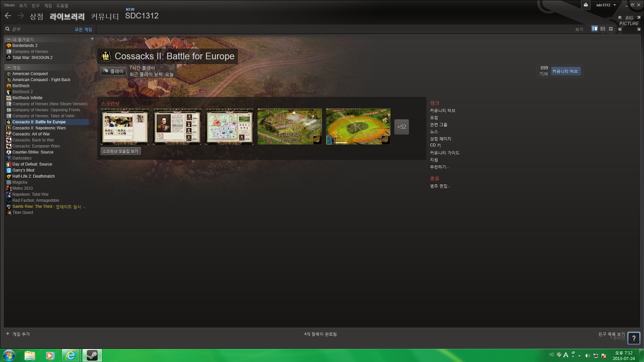Click the Cossacks II emblem beside the title
Screen dimensions: 644x362
[106, 56]
